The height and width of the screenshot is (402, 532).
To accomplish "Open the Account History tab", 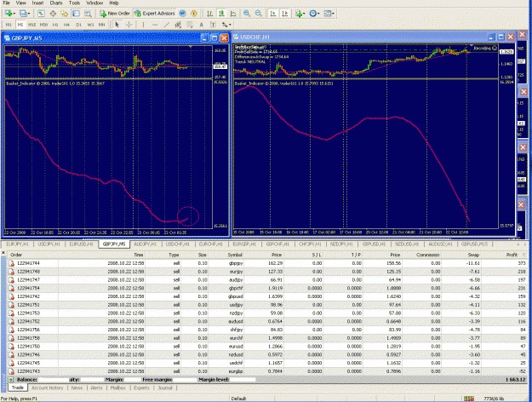I will 47,388.
